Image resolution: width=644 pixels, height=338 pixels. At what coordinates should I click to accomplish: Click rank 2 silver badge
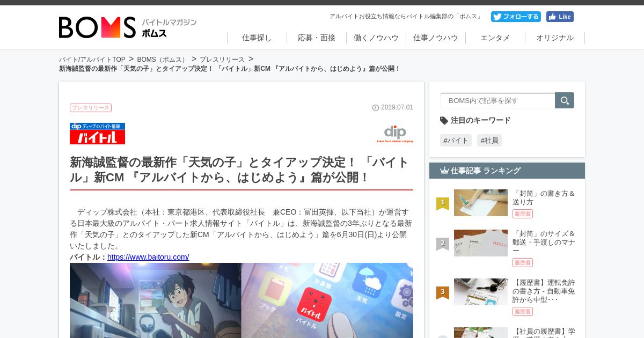tap(443, 244)
